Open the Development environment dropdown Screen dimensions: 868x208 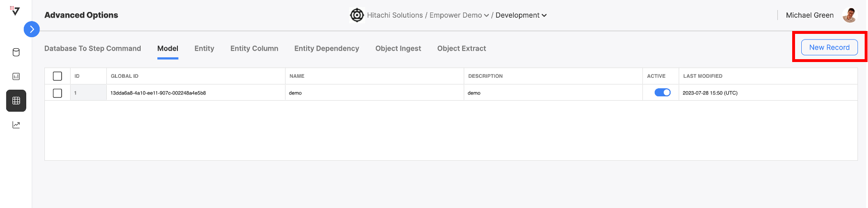(521, 15)
